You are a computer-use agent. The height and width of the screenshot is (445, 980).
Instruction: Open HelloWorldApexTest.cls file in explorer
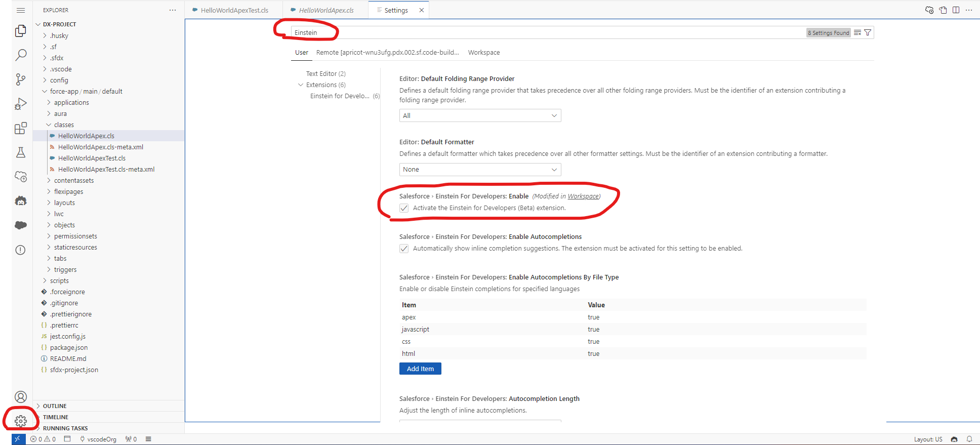92,158
